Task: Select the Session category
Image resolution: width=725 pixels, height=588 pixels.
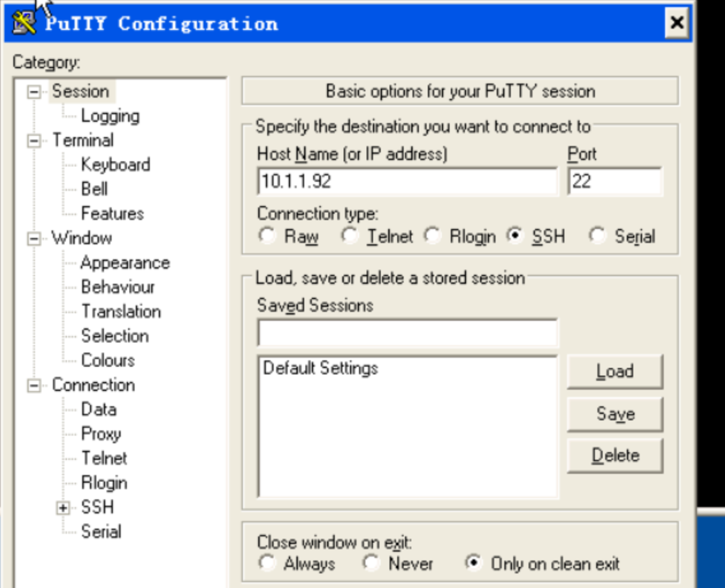Action: tap(80, 91)
